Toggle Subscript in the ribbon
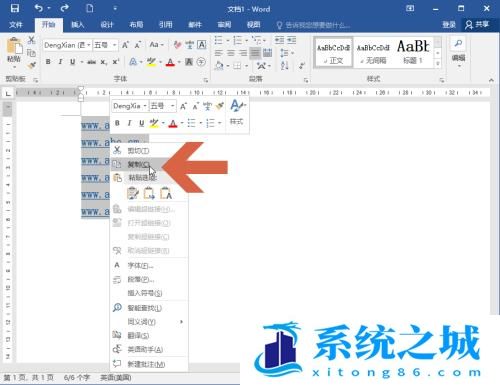The image size is (500, 385). point(104,62)
